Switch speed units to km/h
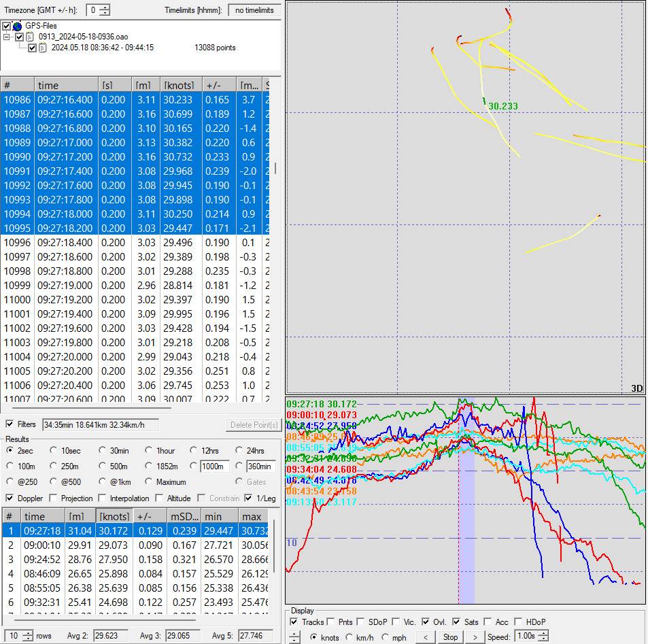Image resolution: width=648 pixels, height=644 pixels. click(349, 637)
